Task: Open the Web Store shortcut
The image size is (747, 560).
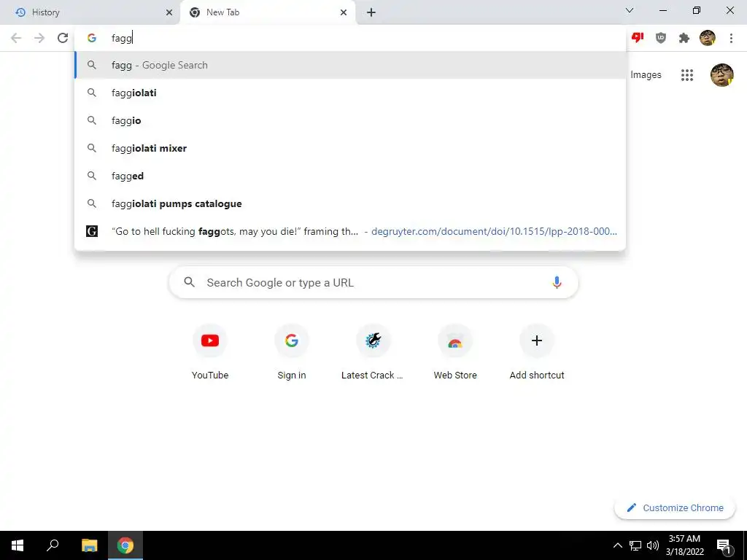Action: tap(455, 352)
